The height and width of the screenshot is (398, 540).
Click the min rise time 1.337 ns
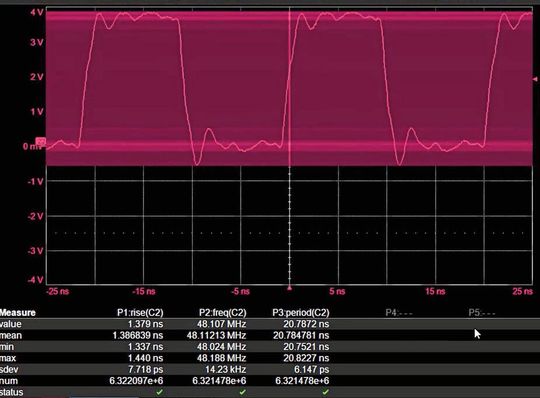pyautogui.click(x=146, y=347)
